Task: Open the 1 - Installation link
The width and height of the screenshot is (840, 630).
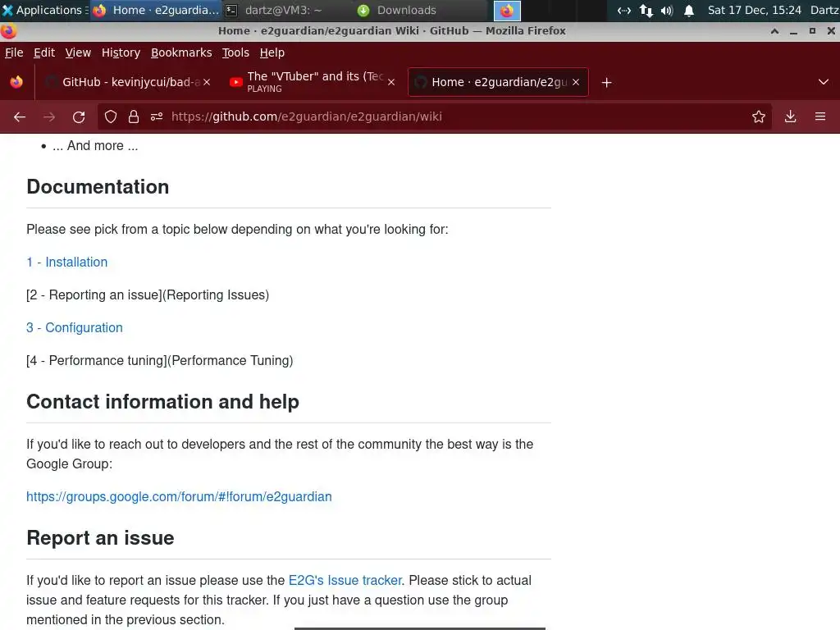Action: coord(67,262)
